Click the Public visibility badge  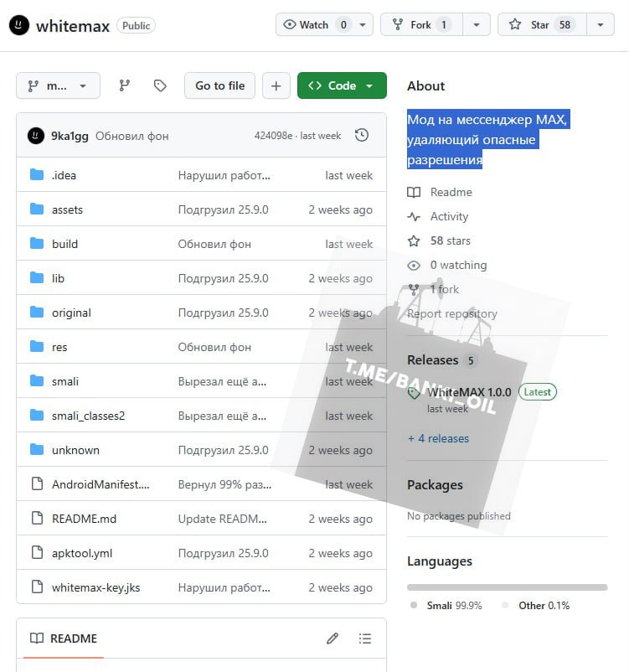(136, 26)
